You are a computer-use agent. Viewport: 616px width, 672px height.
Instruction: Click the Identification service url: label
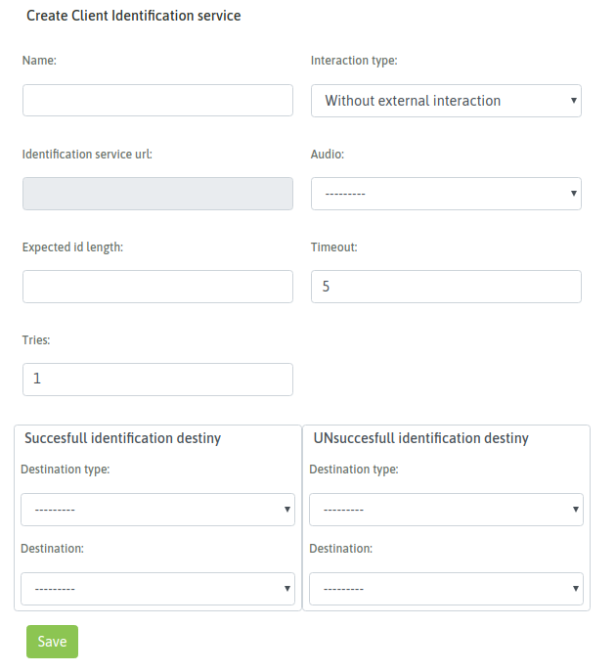[x=87, y=155]
